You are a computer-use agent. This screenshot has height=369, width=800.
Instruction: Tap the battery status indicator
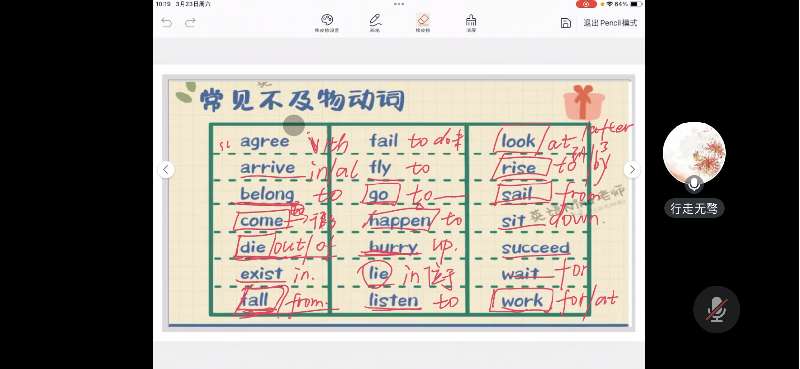[x=636, y=4]
